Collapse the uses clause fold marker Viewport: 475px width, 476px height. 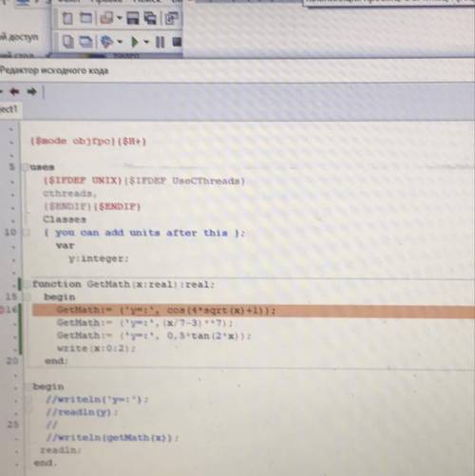coord(26,167)
